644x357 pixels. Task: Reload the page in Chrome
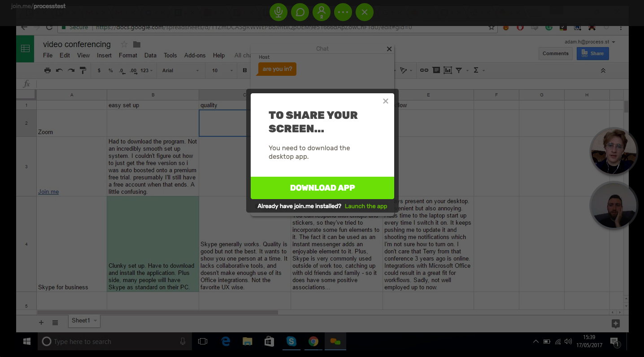point(49,27)
